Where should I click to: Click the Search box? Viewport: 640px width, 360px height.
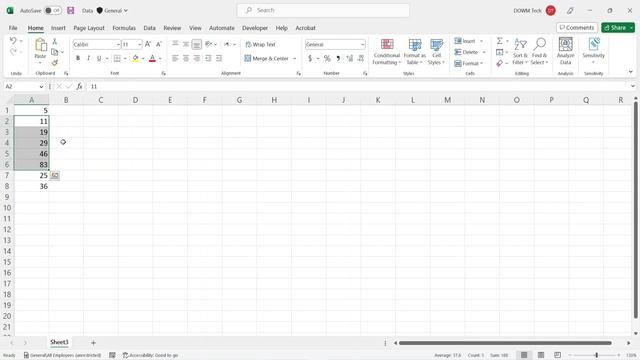(323, 10)
